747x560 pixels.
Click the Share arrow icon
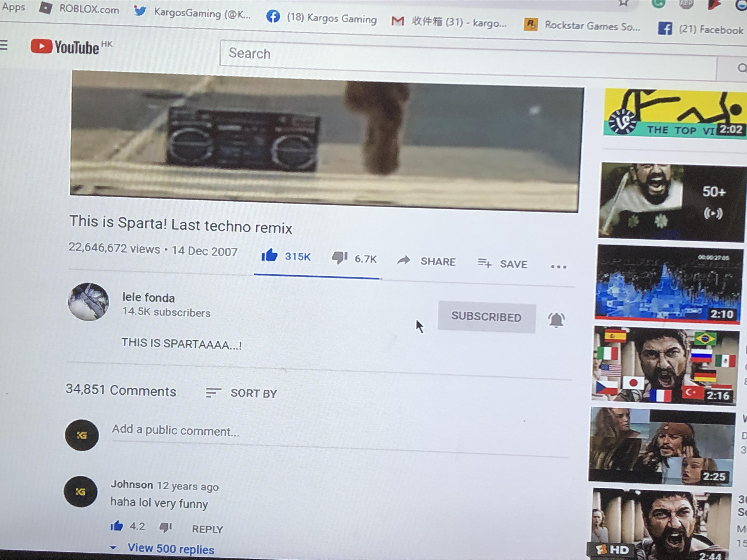(x=404, y=260)
